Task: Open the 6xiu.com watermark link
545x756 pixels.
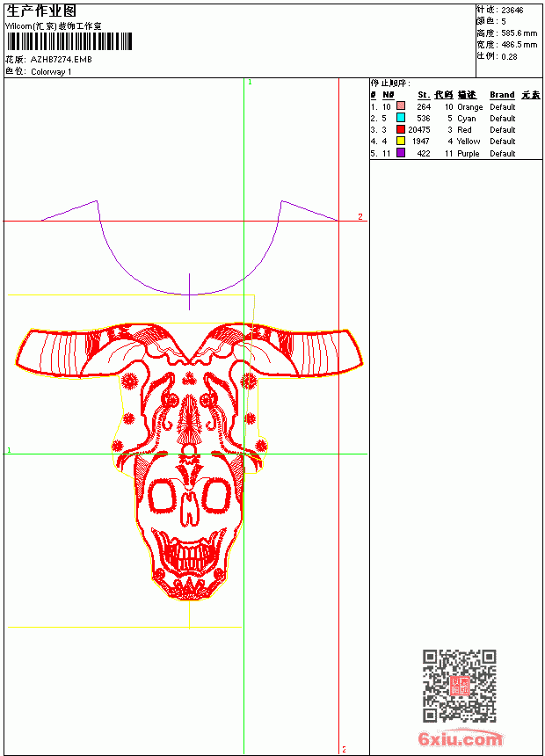Action: click(x=460, y=738)
